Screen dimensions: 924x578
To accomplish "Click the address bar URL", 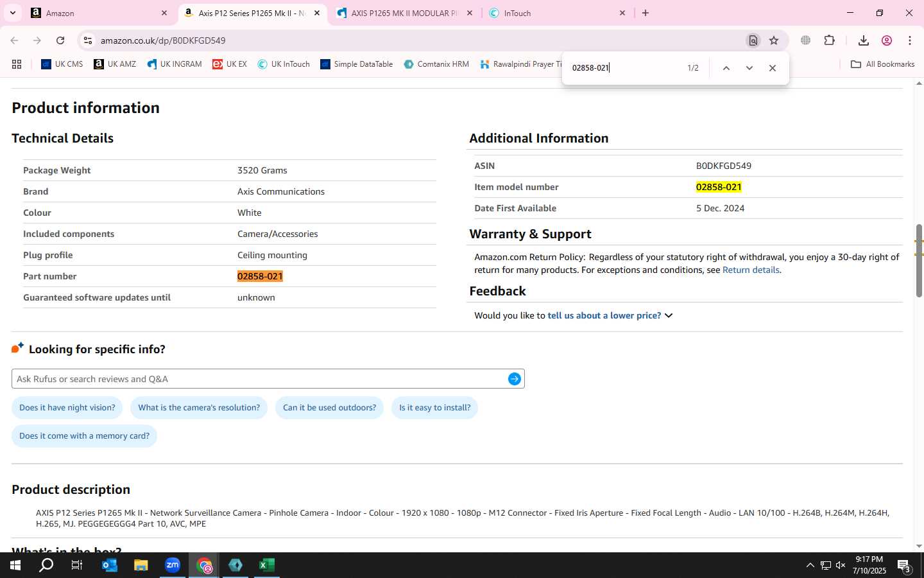I will tap(163, 40).
